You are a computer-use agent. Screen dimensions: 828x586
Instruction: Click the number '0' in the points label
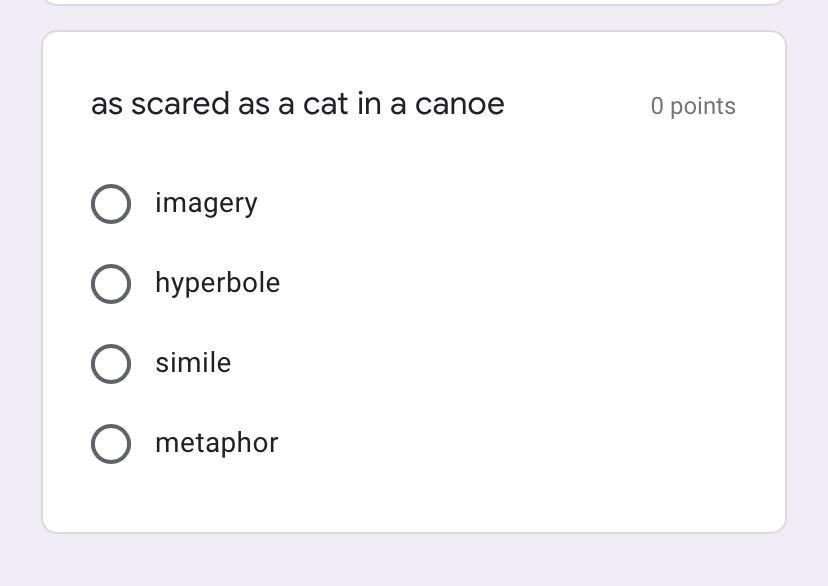pos(657,106)
